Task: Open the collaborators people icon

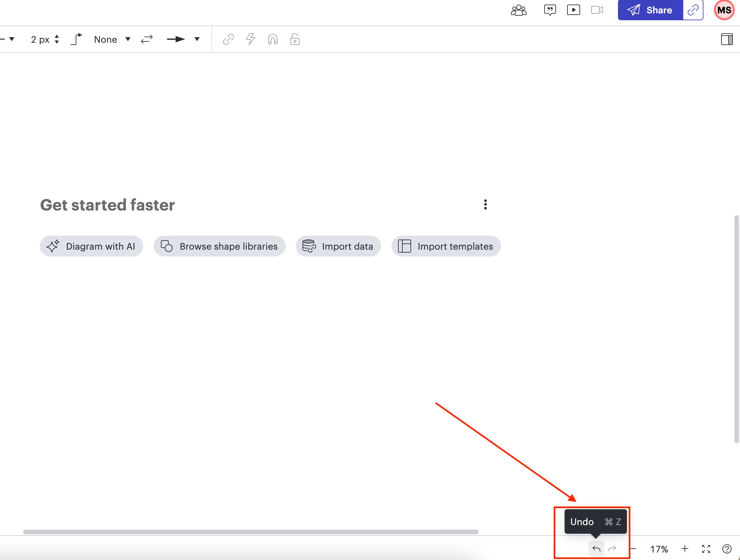Action: pyautogui.click(x=518, y=10)
